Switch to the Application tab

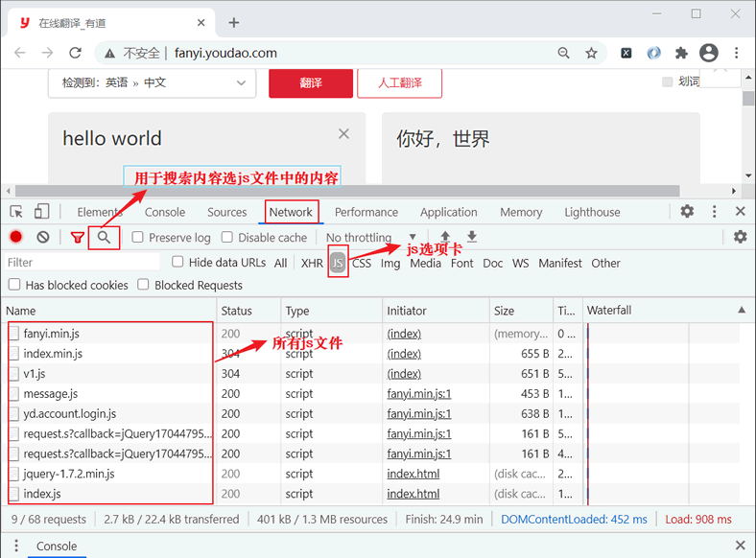[x=448, y=212]
